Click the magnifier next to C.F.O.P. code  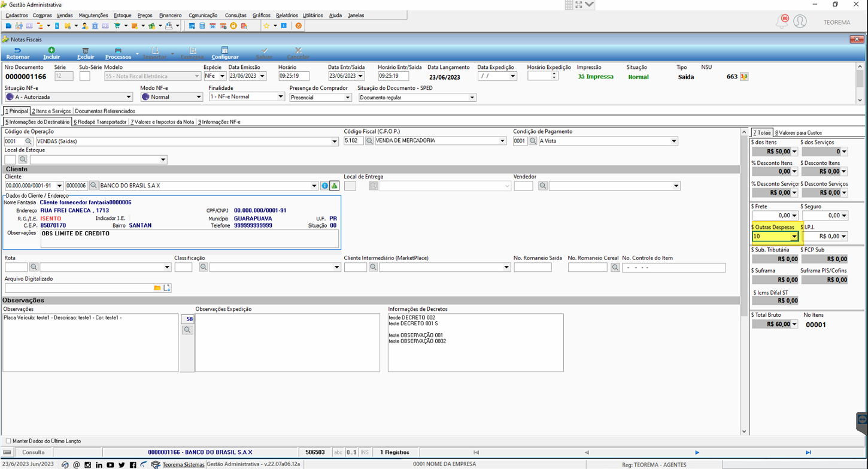point(369,141)
